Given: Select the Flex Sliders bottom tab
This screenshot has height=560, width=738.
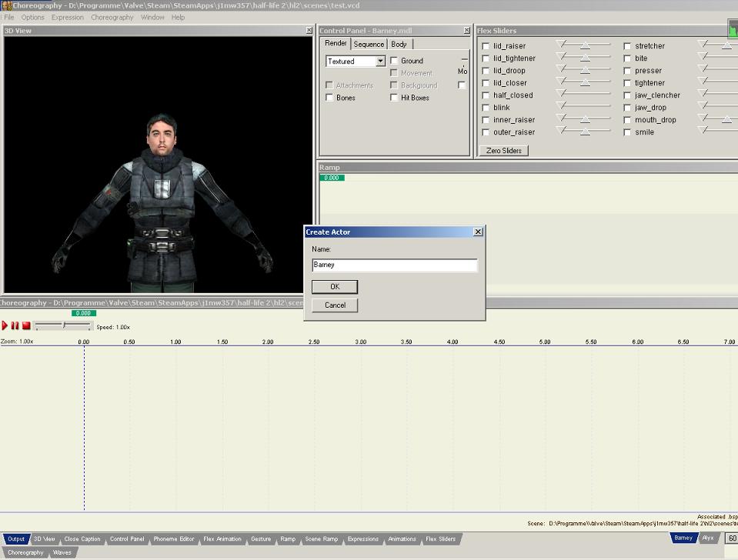Looking at the screenshot, I should [x=440, y=538].
